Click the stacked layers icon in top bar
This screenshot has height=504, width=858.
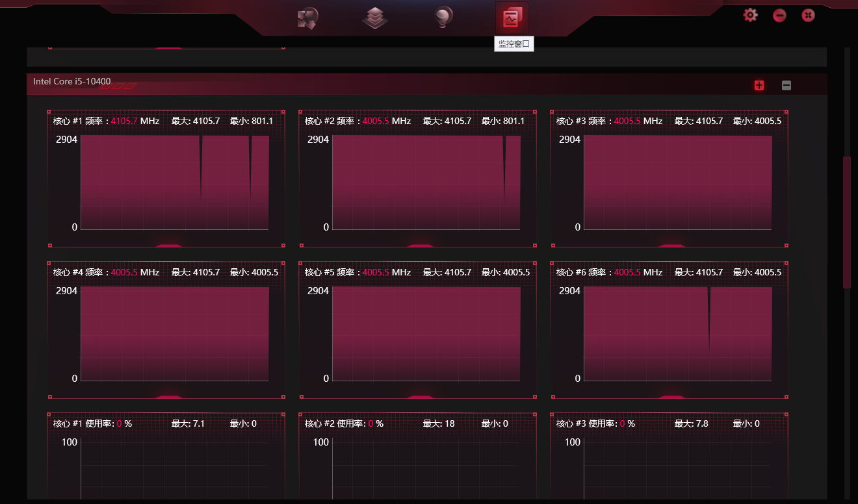pos(375,18)
